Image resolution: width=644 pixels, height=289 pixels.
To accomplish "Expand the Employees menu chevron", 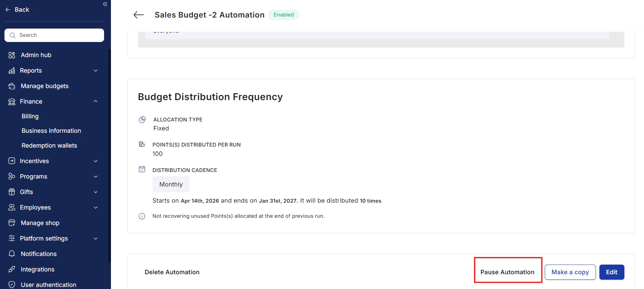I will point(96,207).
